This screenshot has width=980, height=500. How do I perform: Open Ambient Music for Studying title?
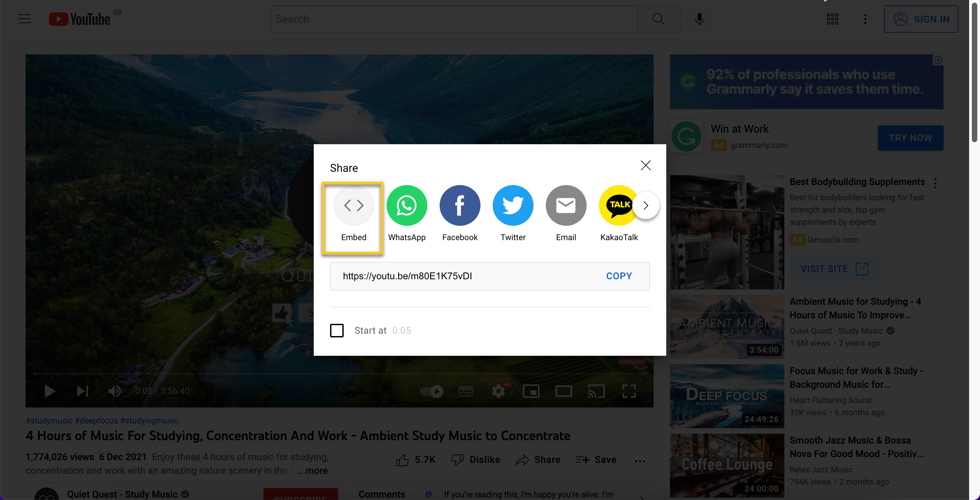click(x=855, y=308)
